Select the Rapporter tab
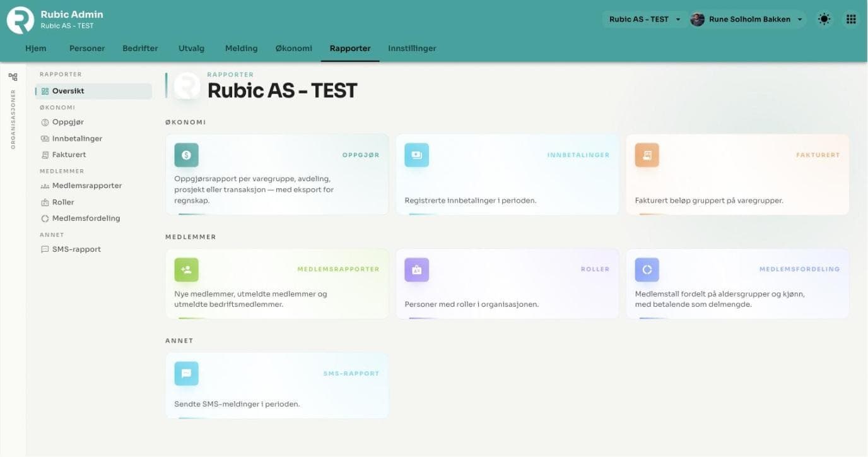This screenshot has width=868, height=457. 350,49
